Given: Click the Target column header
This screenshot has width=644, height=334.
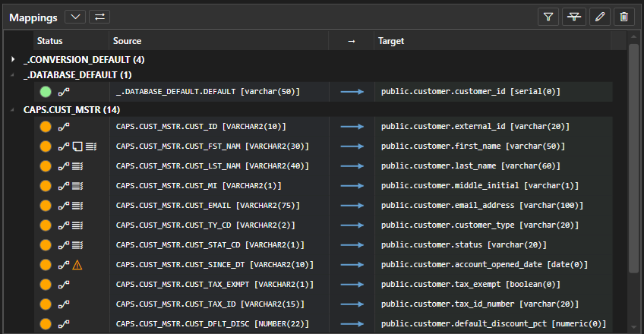Looking at the screenshot, I should tap(492, 41).
